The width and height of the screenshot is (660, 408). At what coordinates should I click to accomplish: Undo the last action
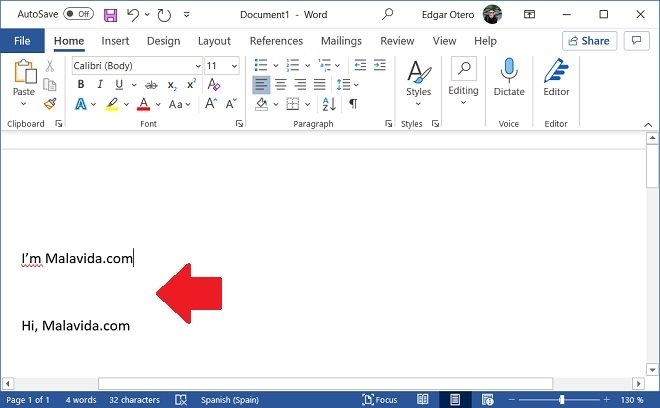133,15
